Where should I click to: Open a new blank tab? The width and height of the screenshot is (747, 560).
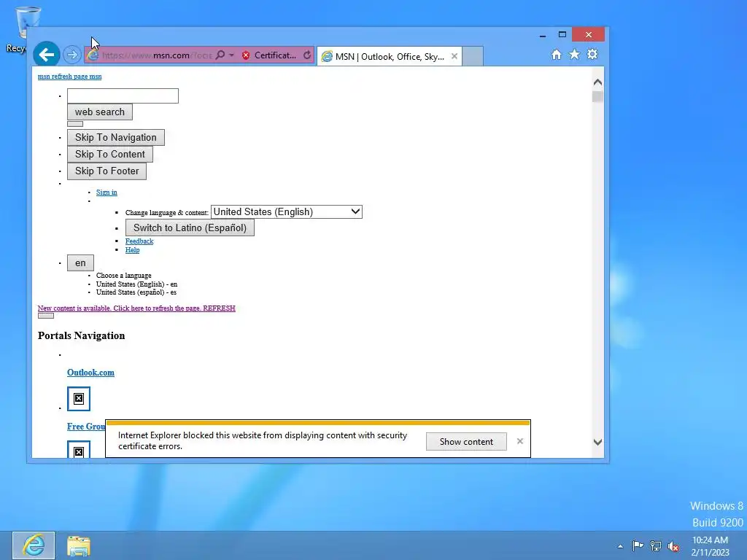pos(473,56)
